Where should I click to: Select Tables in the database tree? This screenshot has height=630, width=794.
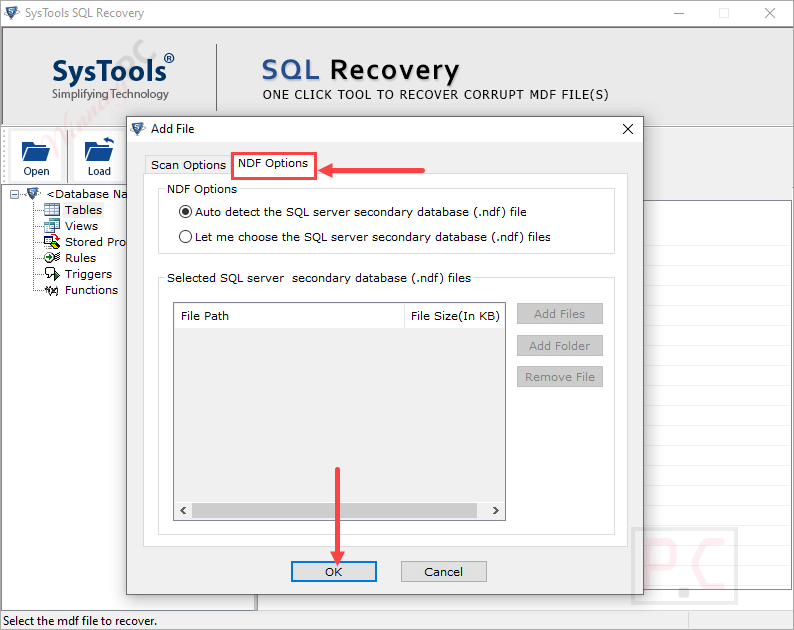coord(84,210)
